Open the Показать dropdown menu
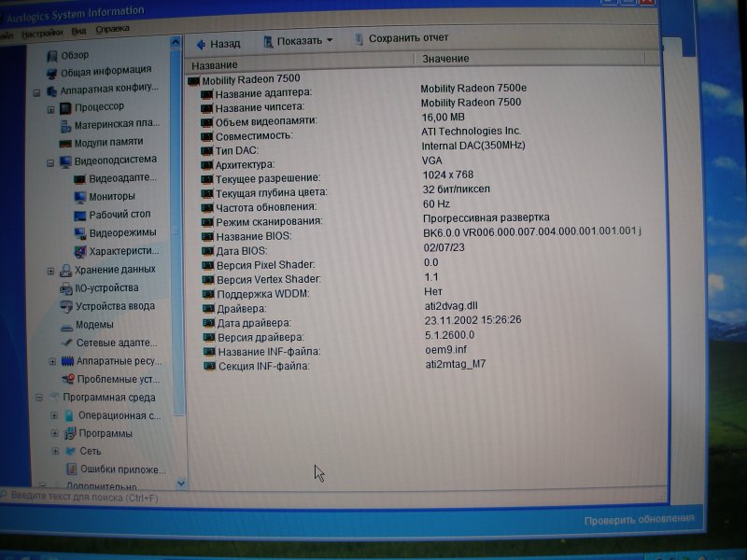 click(298, 41)
